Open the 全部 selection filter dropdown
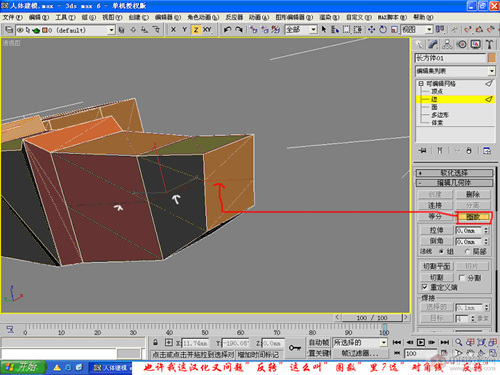 (313, 30)
